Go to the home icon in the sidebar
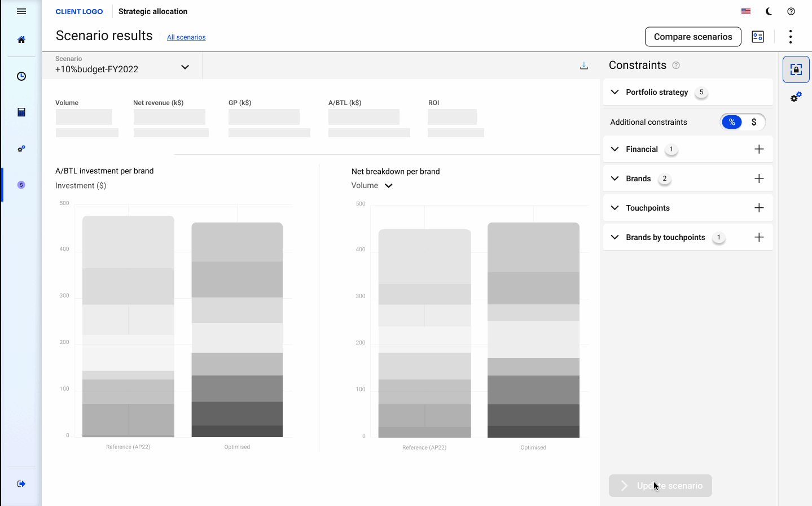This screenshot has height=506, width=812. (21, 40)
